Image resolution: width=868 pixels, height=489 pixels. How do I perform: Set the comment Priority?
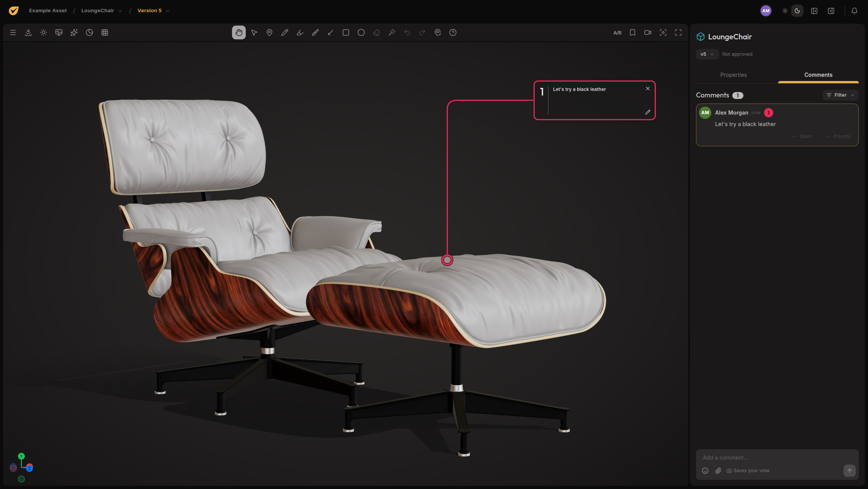click(x=839, y=136)
